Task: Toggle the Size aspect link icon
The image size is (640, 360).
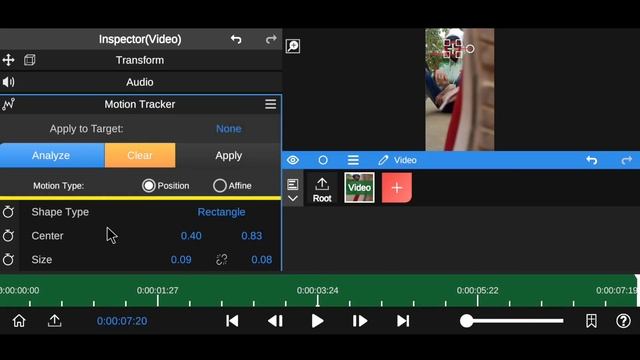Action: (222, 260)
